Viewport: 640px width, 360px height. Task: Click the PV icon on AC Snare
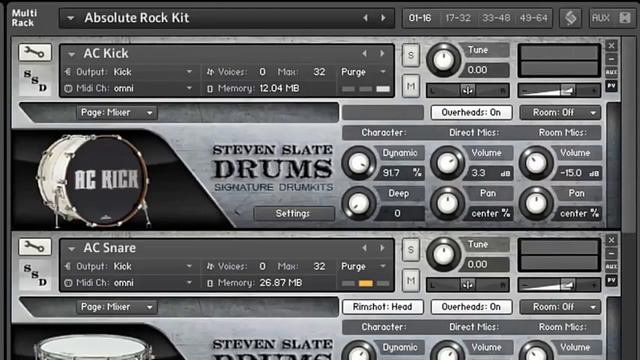click(x=611, y=280)
